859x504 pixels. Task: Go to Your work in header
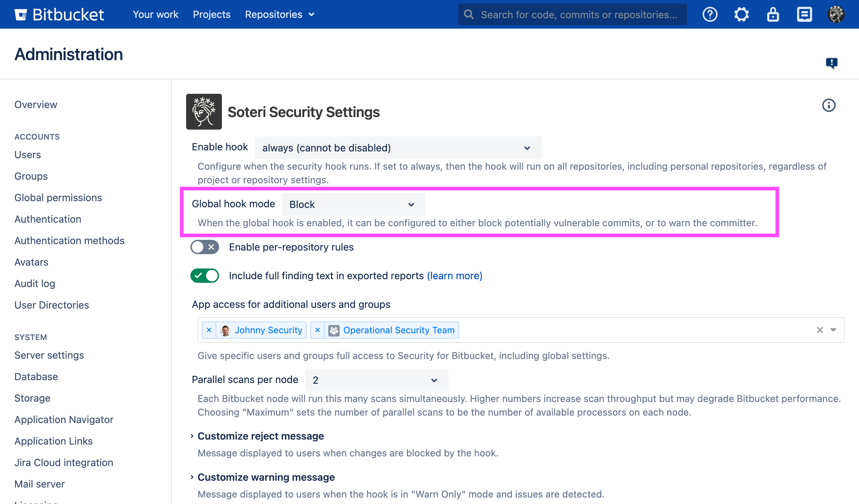click(155, 15)
